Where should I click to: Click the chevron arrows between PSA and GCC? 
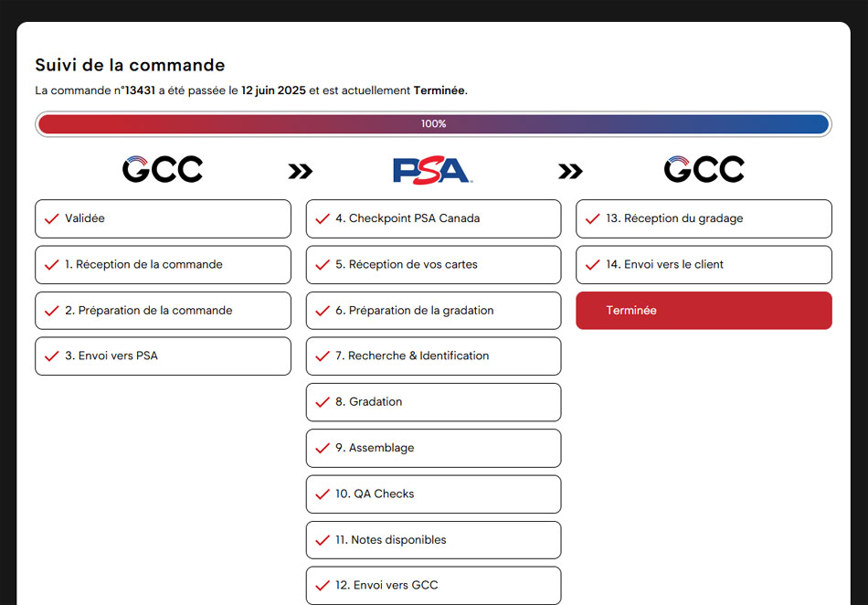click(x=571, y=170)
